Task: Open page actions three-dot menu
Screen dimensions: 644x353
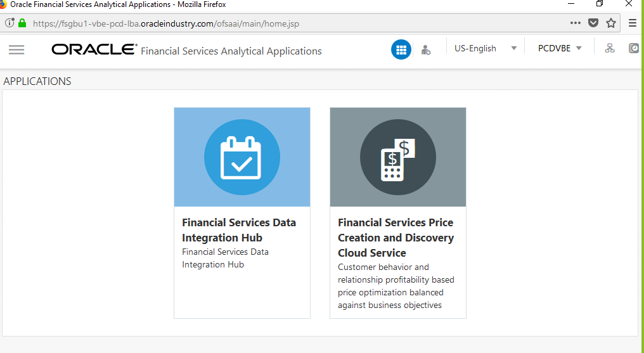Action: pyautogui.click(x=576, y=23)
